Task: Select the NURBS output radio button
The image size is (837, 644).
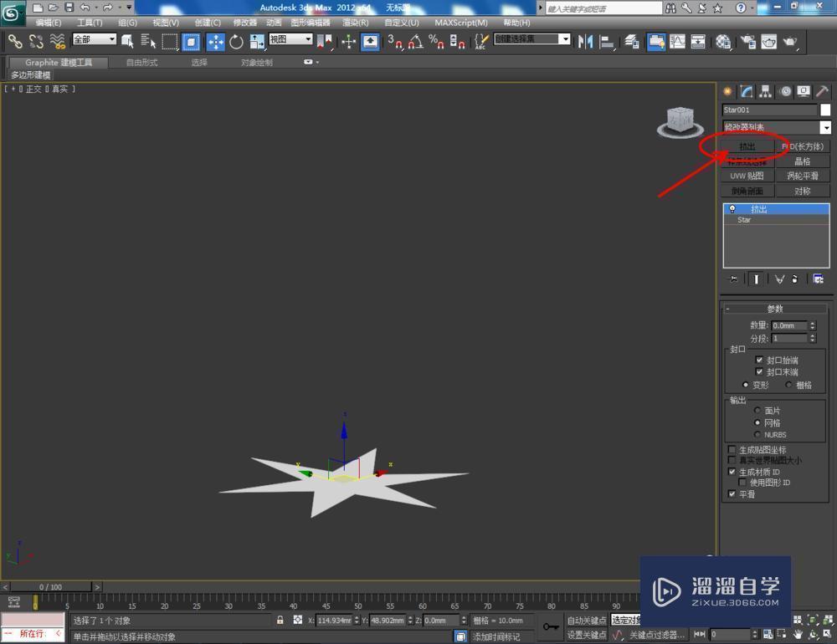Action: point(757,434)
